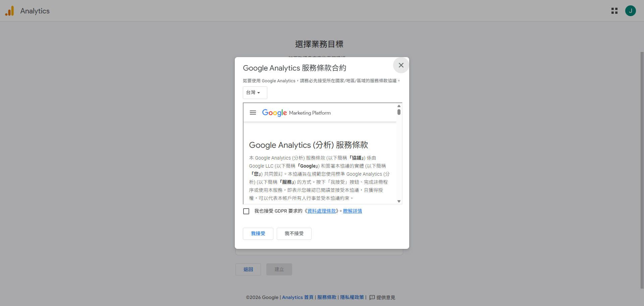The width and height of the screenshot is (644, 306).
Task: Open the 資料處理條款 link
Action: (x=321, y=211)
